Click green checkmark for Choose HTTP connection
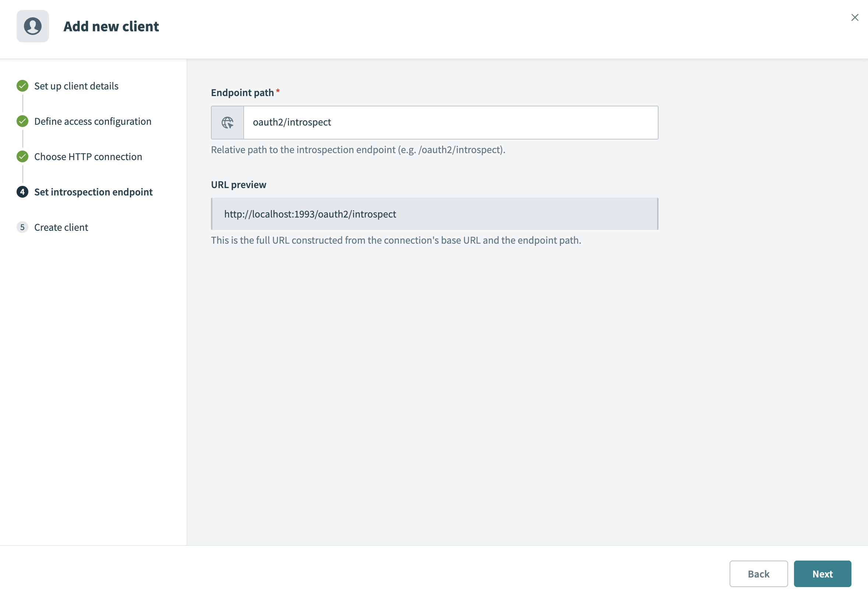This screenshot has height=597, width=868. (x=22, y=156)
